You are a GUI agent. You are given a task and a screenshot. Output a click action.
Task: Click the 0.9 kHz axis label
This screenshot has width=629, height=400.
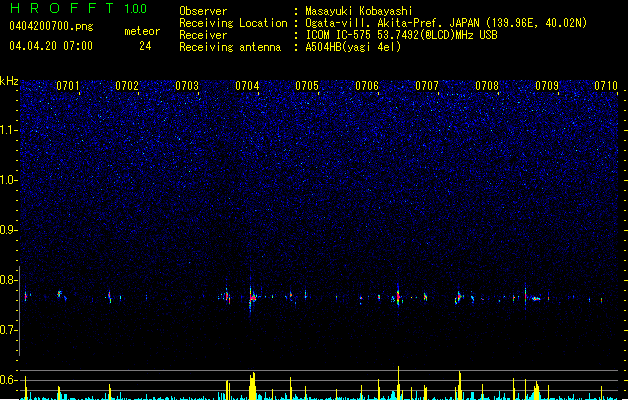[9, 230]
